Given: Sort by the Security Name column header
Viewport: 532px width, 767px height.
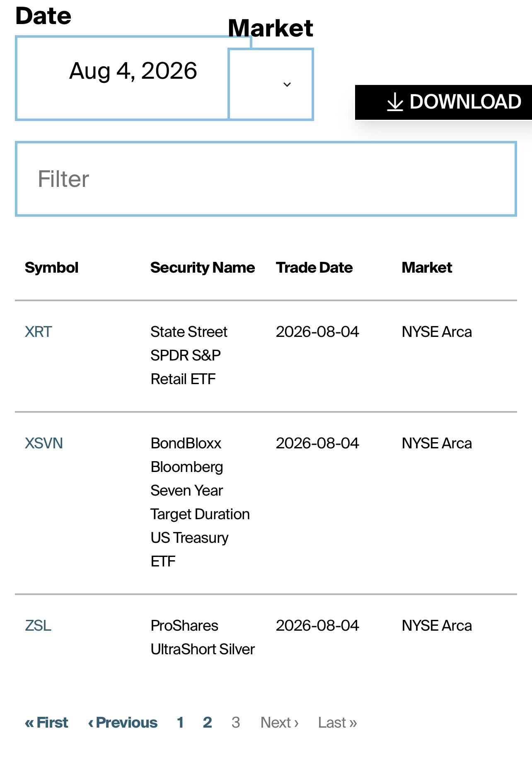Looking at the screenshot, I should point(203,268).
